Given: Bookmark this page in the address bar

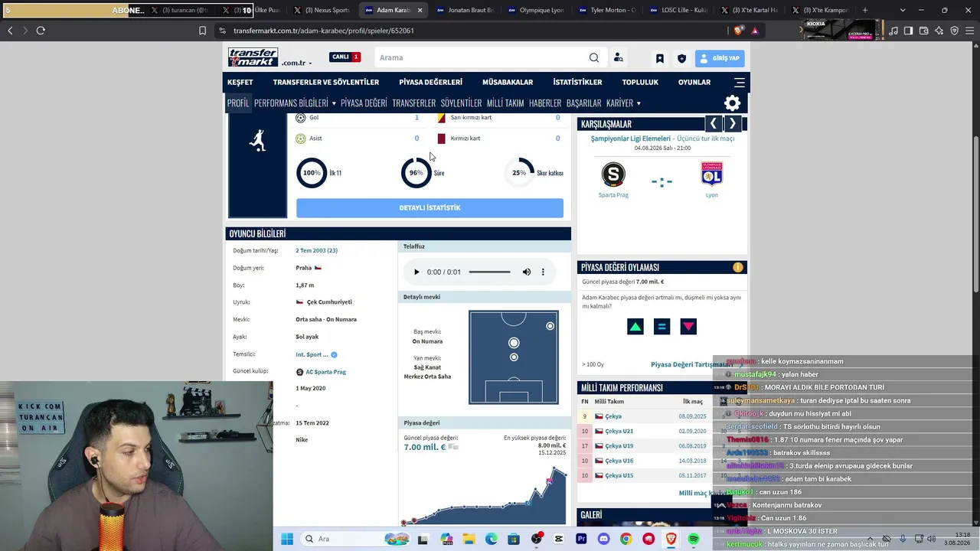Looking at the screenshot, I should (203, 31).
